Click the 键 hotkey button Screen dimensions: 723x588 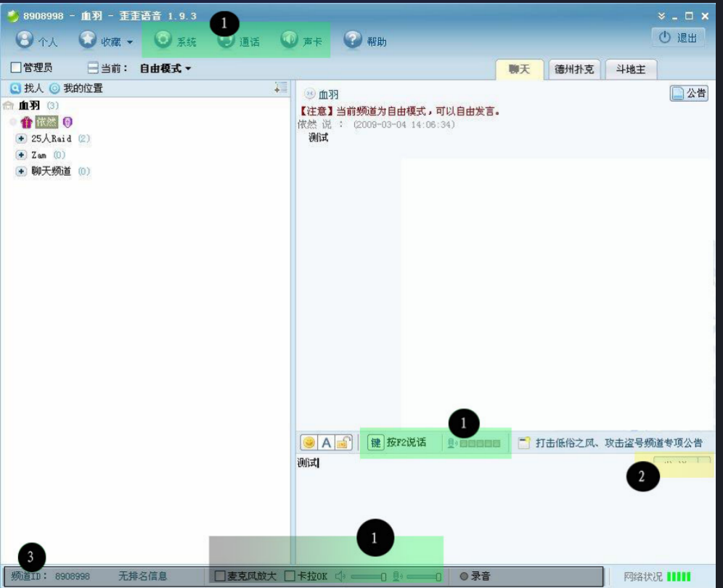(x=376, y=443)
